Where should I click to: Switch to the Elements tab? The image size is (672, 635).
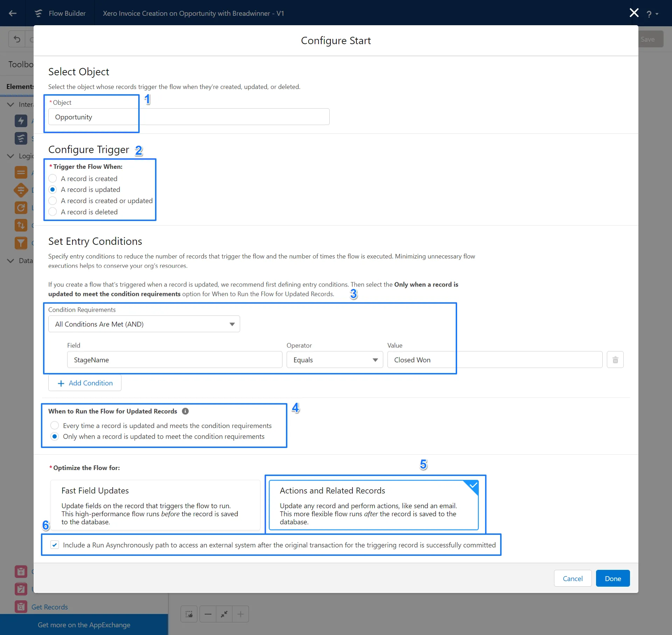20,87
